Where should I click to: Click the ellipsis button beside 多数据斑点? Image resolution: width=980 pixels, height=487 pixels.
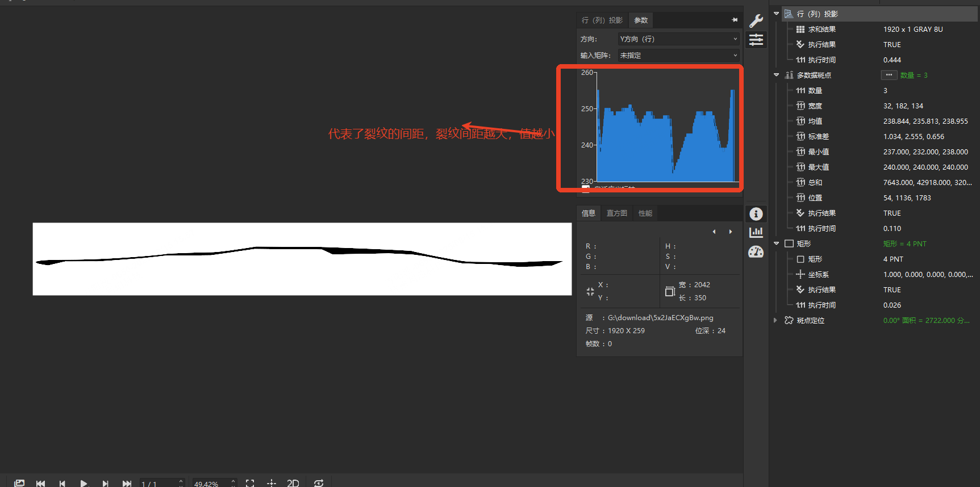coord(889,75)
